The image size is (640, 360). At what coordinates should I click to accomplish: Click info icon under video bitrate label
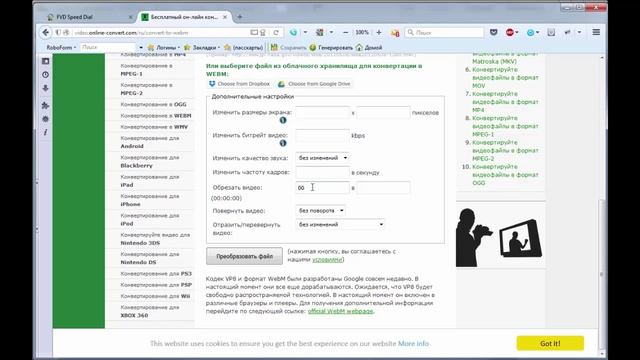(x=283, y=143)
